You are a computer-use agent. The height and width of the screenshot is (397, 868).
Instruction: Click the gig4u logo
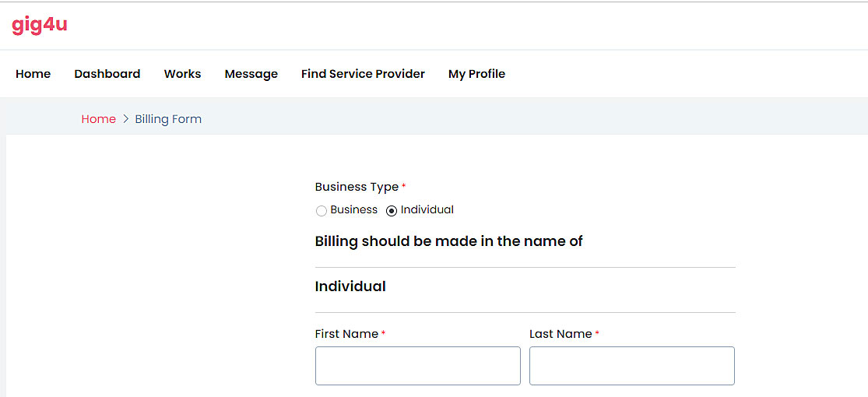pos(40,25)
